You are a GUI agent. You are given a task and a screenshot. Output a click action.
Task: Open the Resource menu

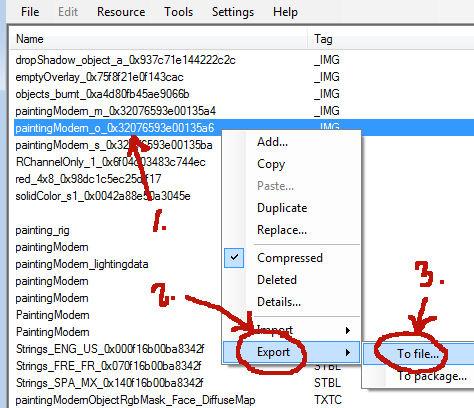tap(121, 12)
